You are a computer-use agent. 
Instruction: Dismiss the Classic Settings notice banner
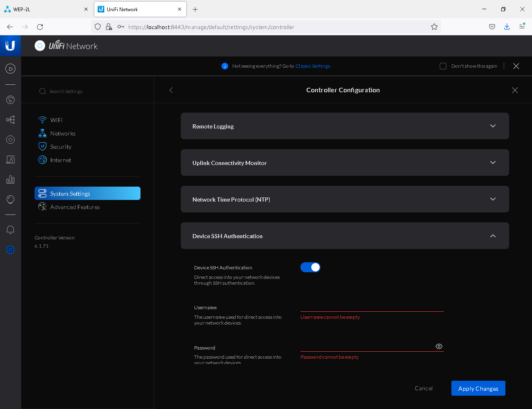pos(516,66)
